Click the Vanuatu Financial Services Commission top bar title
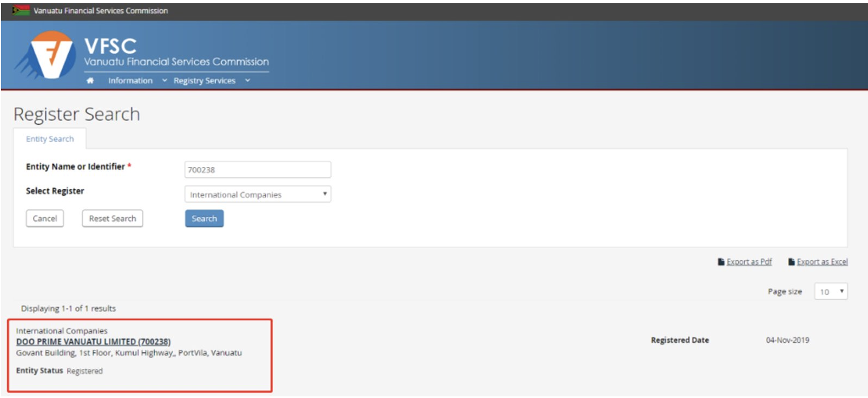This screenshot has width=868, height=398. click(x=101, y=10)
